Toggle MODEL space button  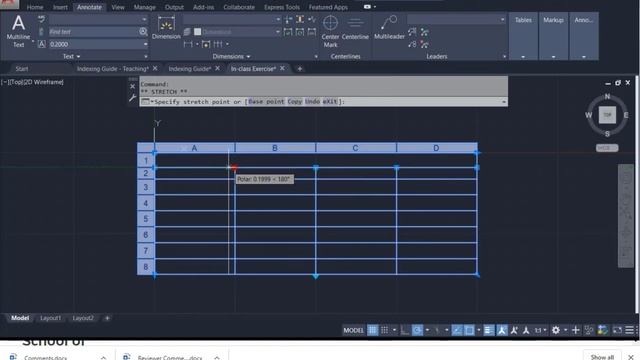[x=353, y=330]
